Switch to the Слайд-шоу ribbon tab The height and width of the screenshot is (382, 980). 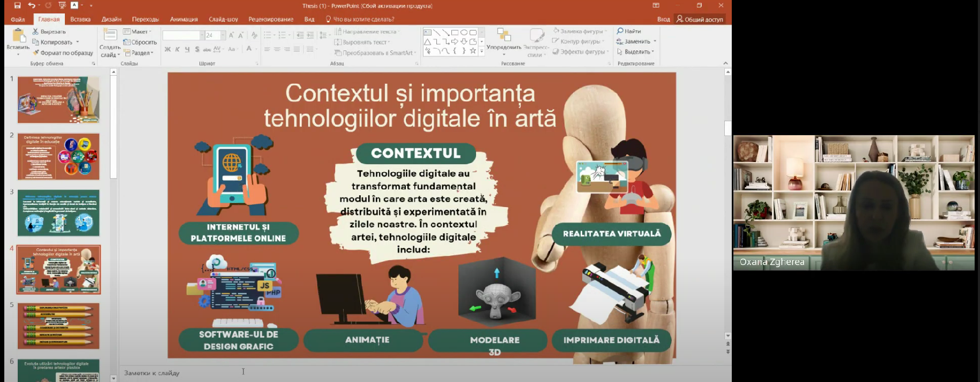[224, 19]
